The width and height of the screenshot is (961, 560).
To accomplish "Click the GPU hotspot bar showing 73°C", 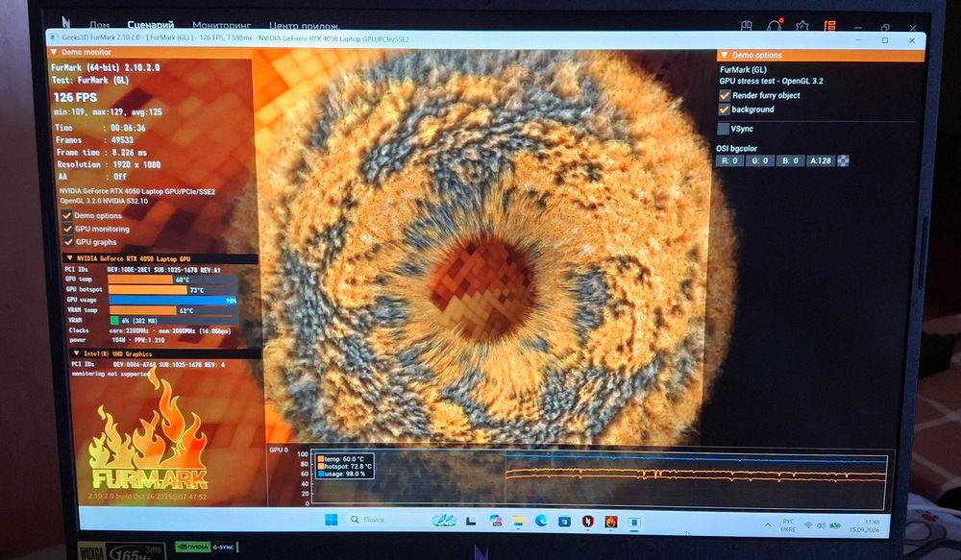I will tap(173, 290).
